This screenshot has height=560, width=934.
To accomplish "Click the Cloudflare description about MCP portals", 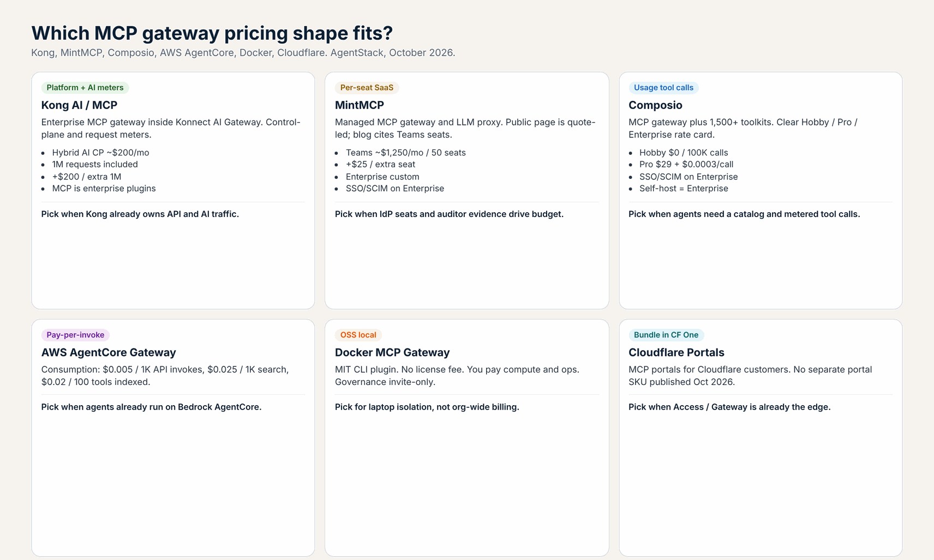I will coord(750,376).
